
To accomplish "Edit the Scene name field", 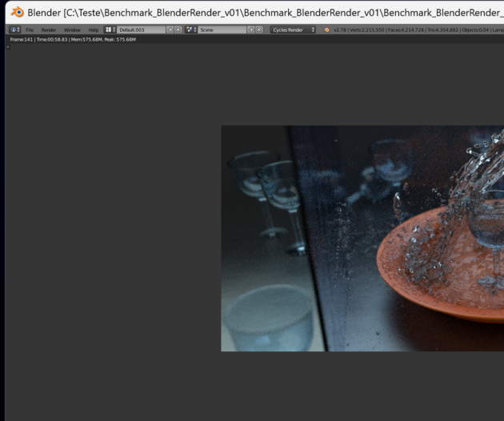I will click(x=221, y=30).
